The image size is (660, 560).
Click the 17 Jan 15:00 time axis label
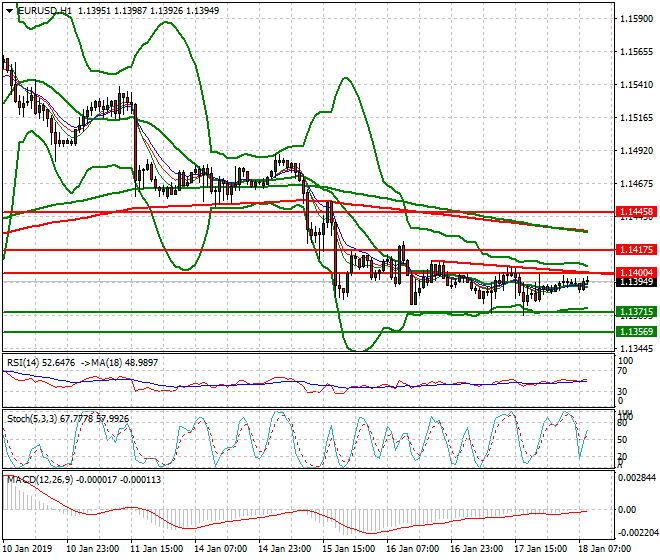540,549
